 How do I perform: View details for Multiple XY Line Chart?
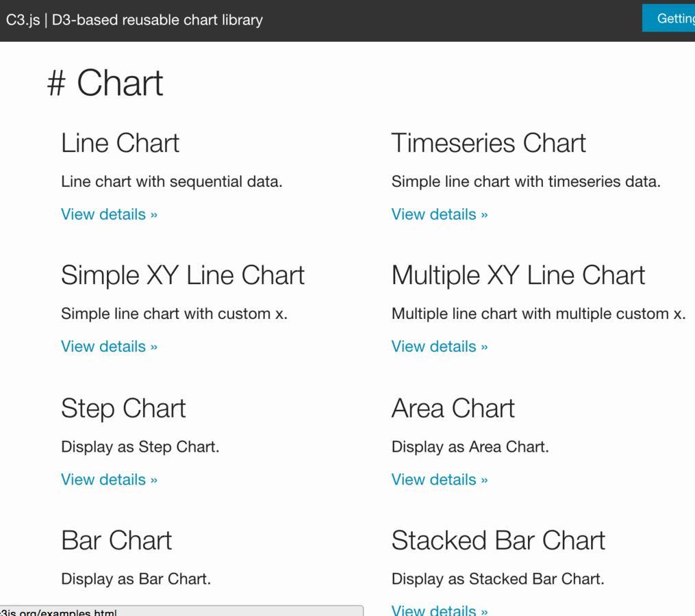click(439, 346)
